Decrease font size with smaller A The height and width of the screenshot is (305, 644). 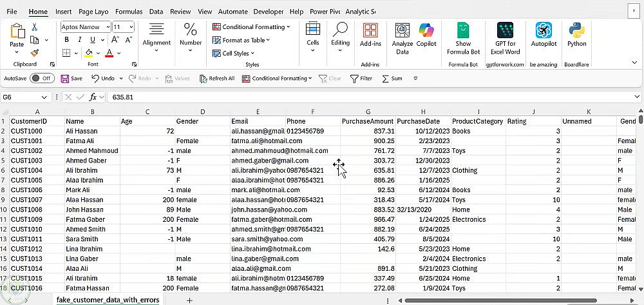click(128, 40)
